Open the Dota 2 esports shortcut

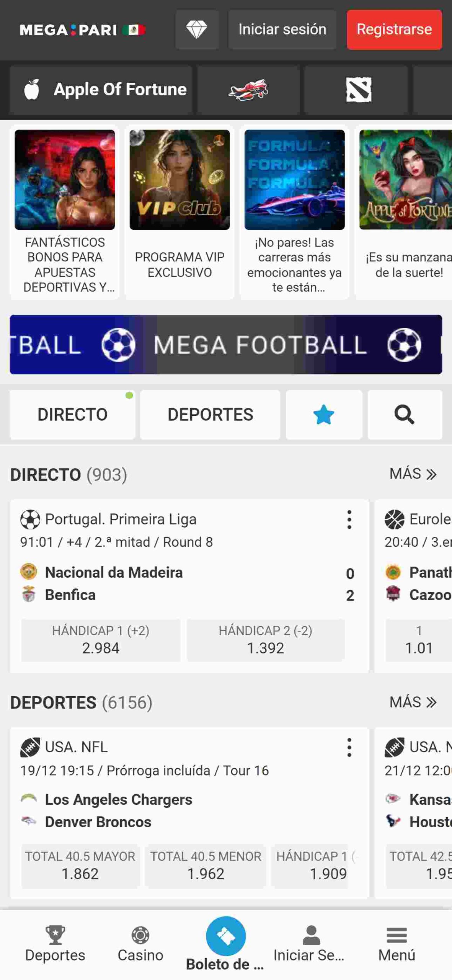[358, 90]
